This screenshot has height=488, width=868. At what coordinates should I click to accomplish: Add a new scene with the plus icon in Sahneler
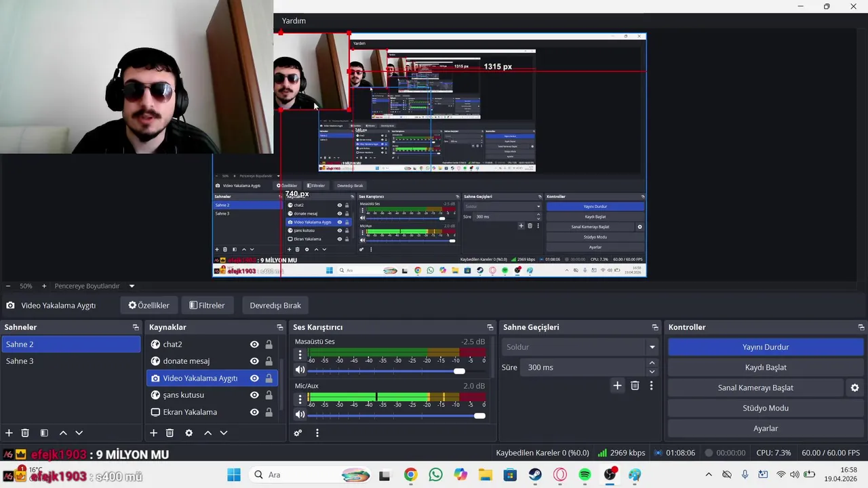click(9, 433)
